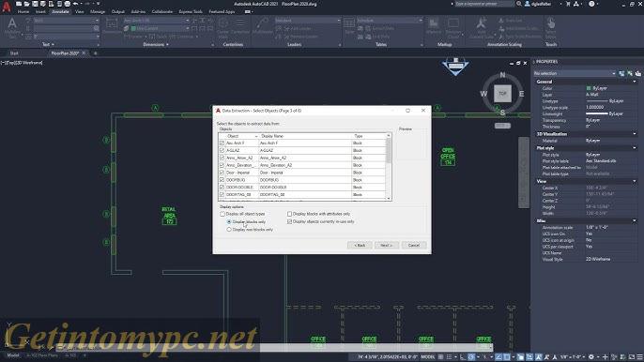
Task: Click the Undo arrow in quick access toolbar
Action: (75, 4)
